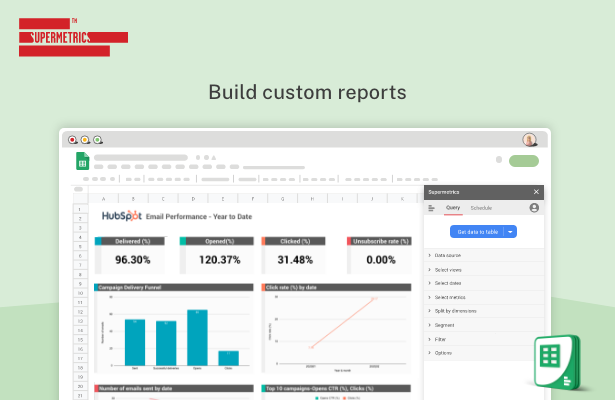The image size is (615, 400).
Task: Open the Get data to table dropdown arrow
Action: click(510, 232)
